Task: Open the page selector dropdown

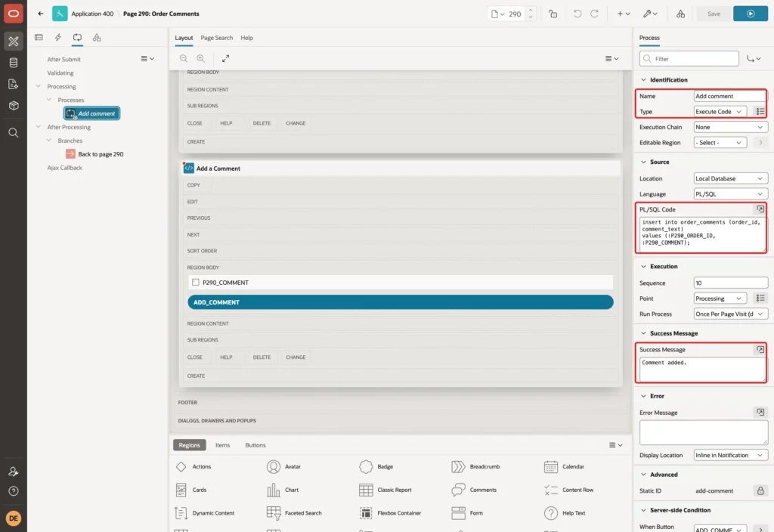Action: pyautogui.click(x=497, y=14)
